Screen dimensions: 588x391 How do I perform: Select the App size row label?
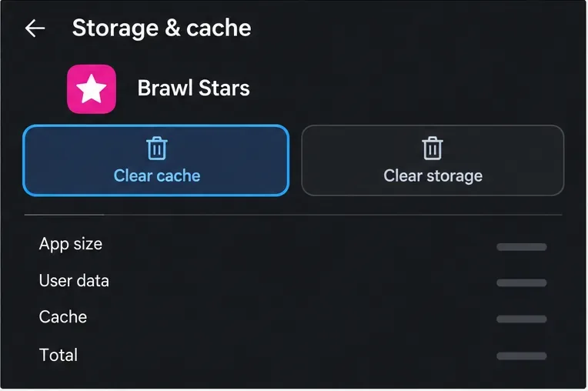tap(71, 245)
